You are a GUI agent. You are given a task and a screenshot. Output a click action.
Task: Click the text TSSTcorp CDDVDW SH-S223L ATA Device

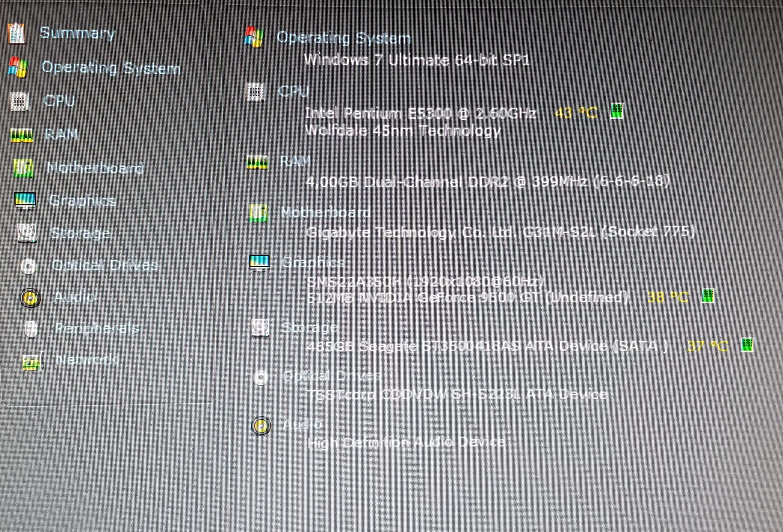457,394
